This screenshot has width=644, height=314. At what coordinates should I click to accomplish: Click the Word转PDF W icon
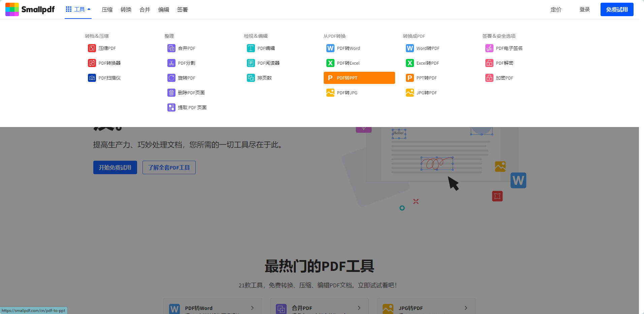(410, 48)
